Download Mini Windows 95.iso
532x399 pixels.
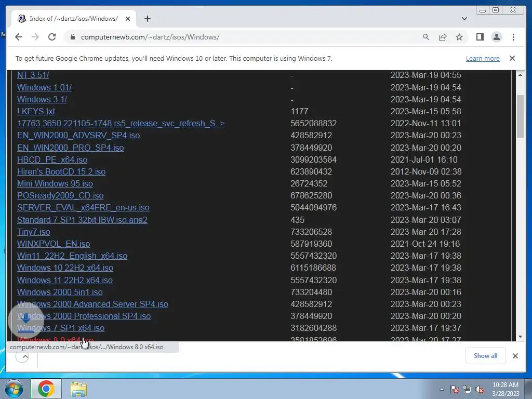55,183
